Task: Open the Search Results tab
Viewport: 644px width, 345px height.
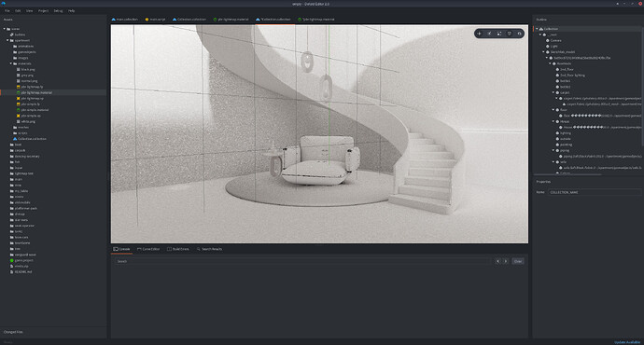Action: point(209,249)
